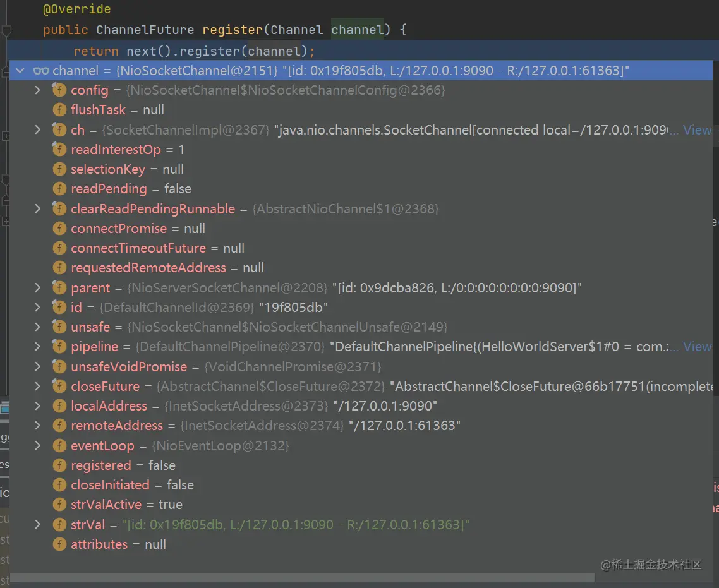
Task: Select the 'flushTask = null' row
Action: [x=361, y=110]
